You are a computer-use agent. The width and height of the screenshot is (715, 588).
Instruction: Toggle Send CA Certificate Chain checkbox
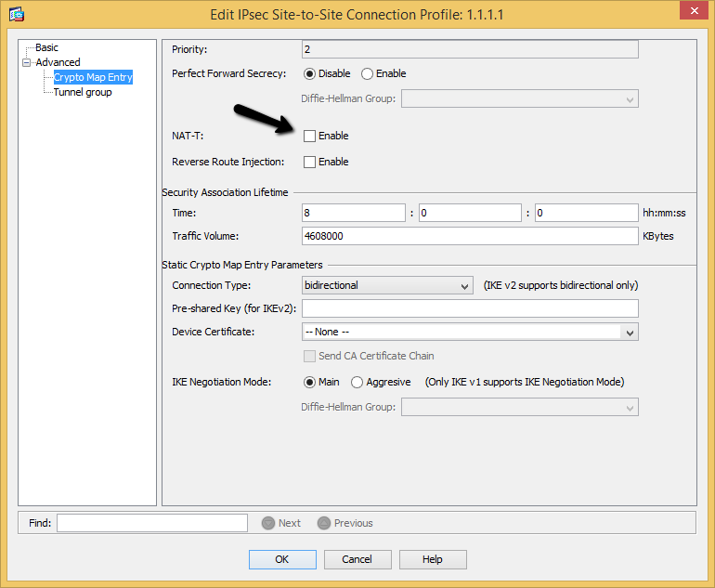[309, 356]
